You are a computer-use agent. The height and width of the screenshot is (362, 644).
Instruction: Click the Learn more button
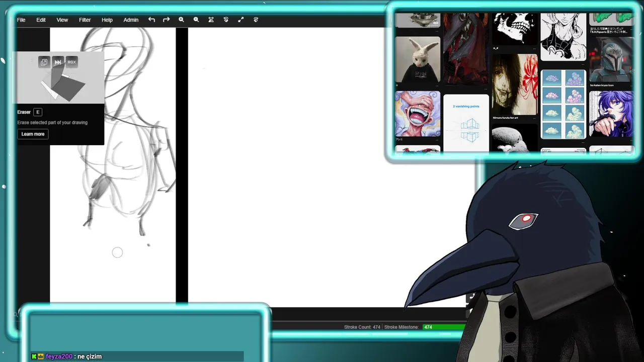tap(33, 134)
